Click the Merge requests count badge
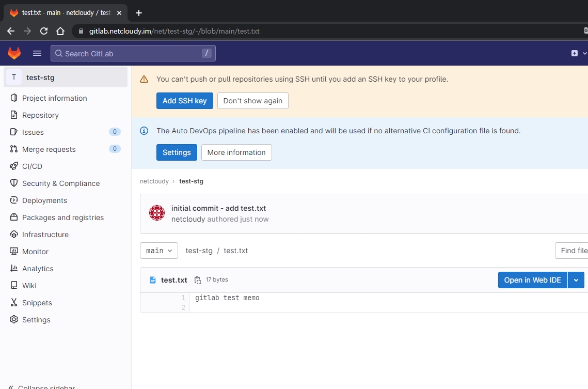Screen dimensions: 588x389 (x=115, y=149)
